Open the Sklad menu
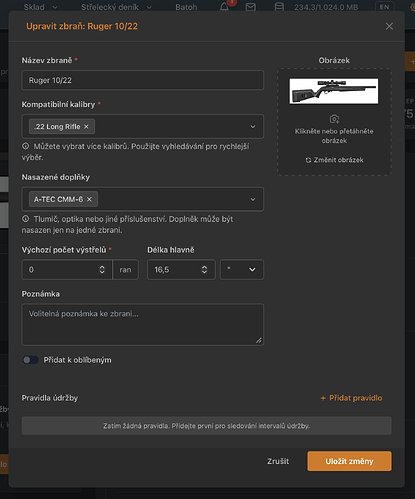This screenshot has width=415, height=499. 40,7
